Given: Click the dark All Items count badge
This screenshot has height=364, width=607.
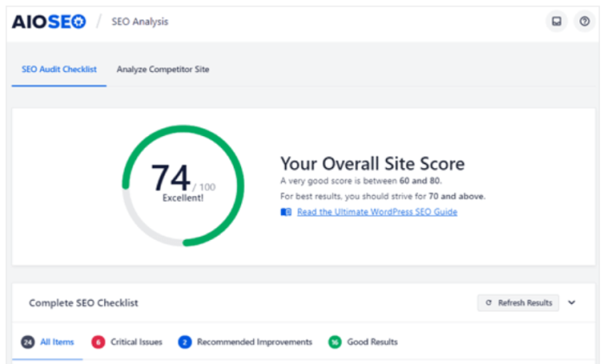Looking at the screenshot, I should pos(28,342).
